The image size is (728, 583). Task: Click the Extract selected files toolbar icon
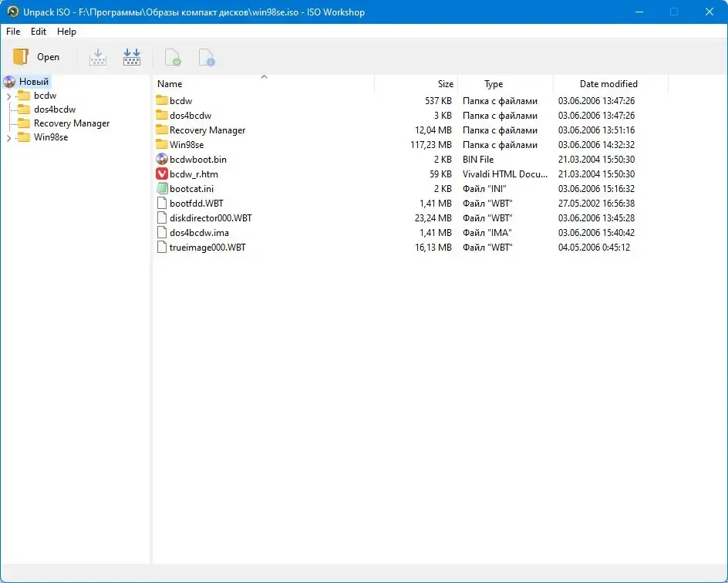click(x=98, y=57)
